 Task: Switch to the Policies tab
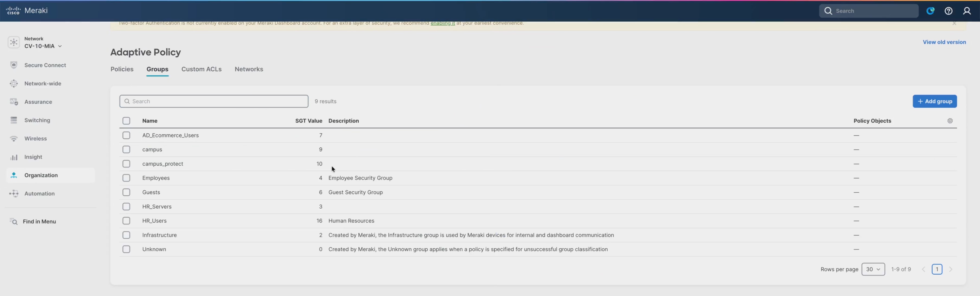(x=122, y=69)
